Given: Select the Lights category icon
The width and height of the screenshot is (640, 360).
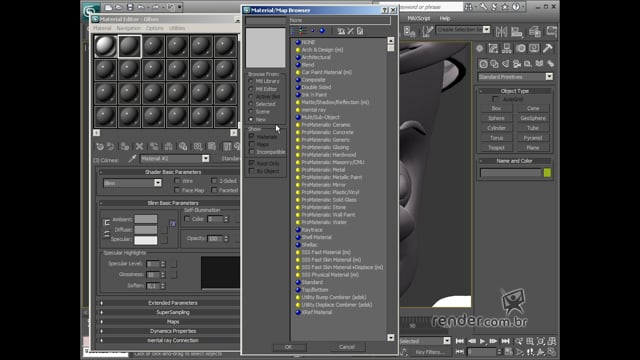Looking at the screenshot, I should click(x=506, y=64).
